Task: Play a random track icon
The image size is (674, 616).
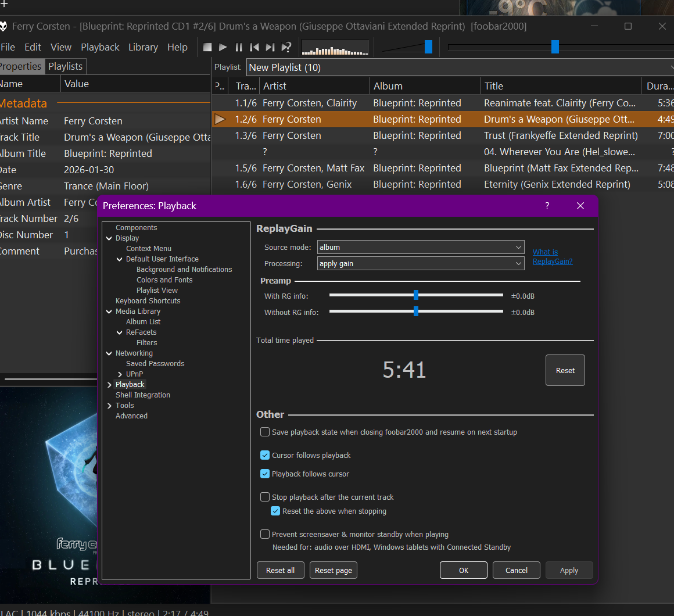Action: pyautogui.click(x=286, y=47)
